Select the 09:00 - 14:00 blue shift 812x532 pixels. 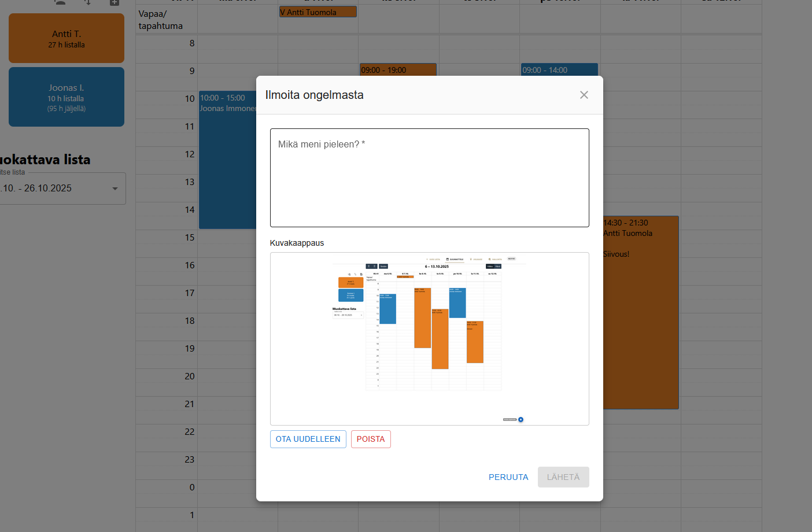[559, 70]
